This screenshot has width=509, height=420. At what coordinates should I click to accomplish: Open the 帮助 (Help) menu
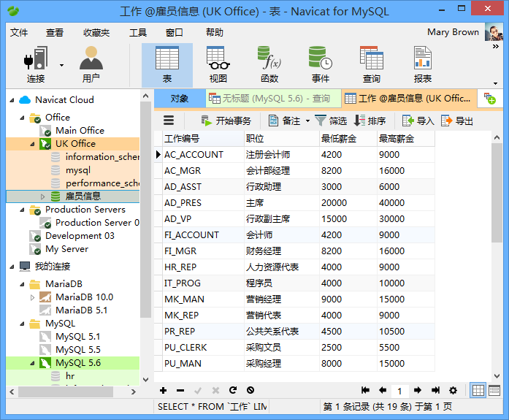[215, 32]
